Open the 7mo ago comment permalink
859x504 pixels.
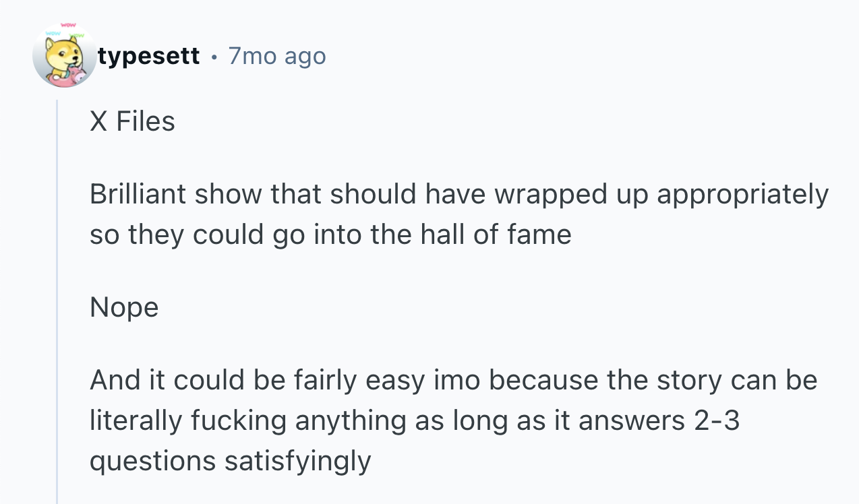click(x=277, y=56)
